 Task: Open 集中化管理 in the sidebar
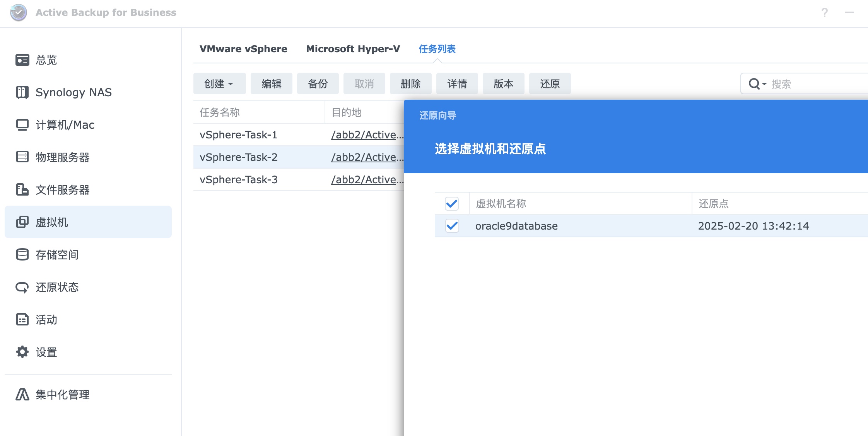point(88,394)
